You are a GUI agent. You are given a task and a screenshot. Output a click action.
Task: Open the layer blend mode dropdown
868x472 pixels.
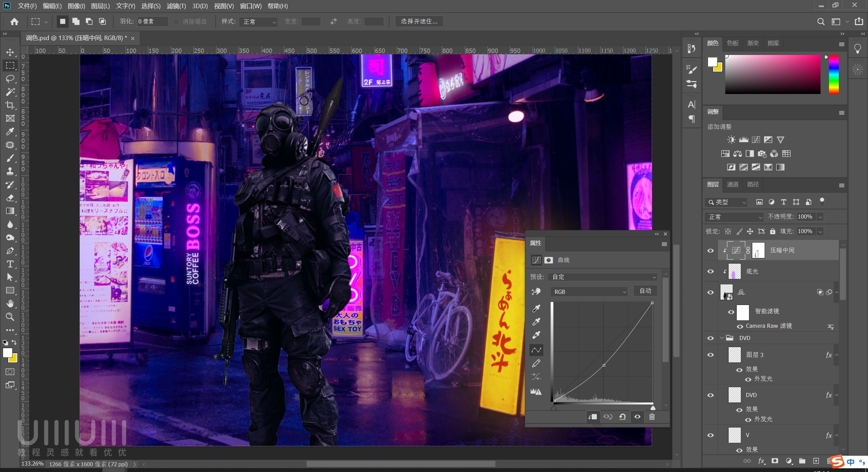734,217
